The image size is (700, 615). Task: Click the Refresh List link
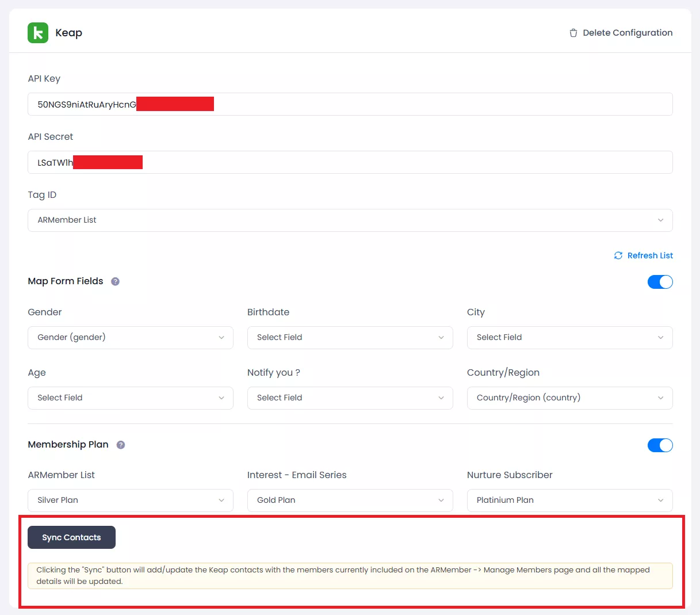[x=649, y=255]
